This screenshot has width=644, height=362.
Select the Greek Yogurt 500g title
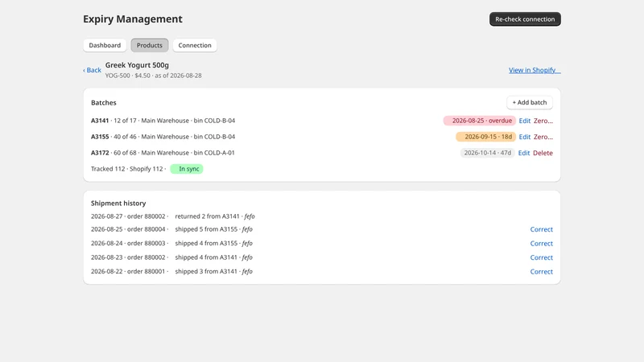(137, 65)
